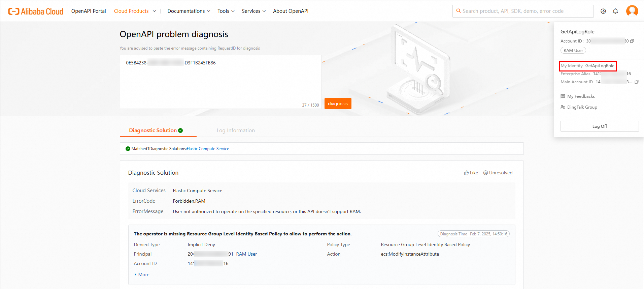The height and width of the screenshot is (289, 644).
Task: Click the Alibaba Cloud logo
Action: pos(36,11)
